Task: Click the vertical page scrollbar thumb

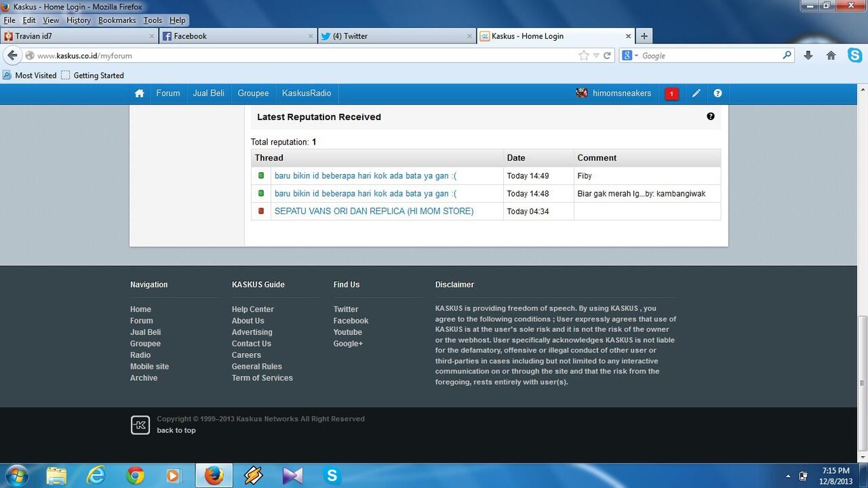Action: pos(863,385)
